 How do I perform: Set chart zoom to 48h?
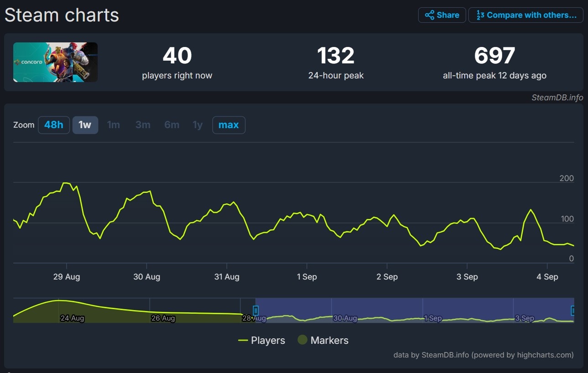54,125
